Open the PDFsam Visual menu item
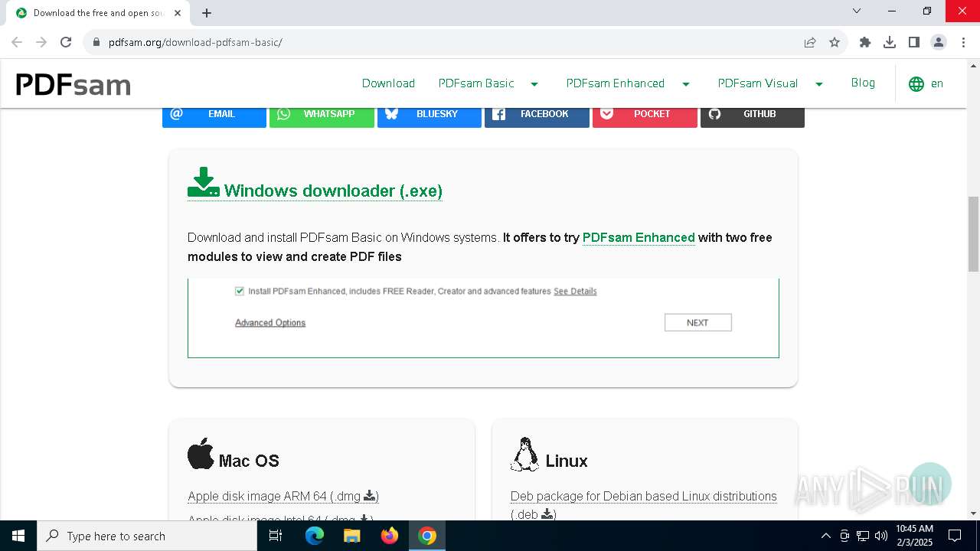This screenshot has width=980, height=551. pyautogui.click(x=758, y=83)
